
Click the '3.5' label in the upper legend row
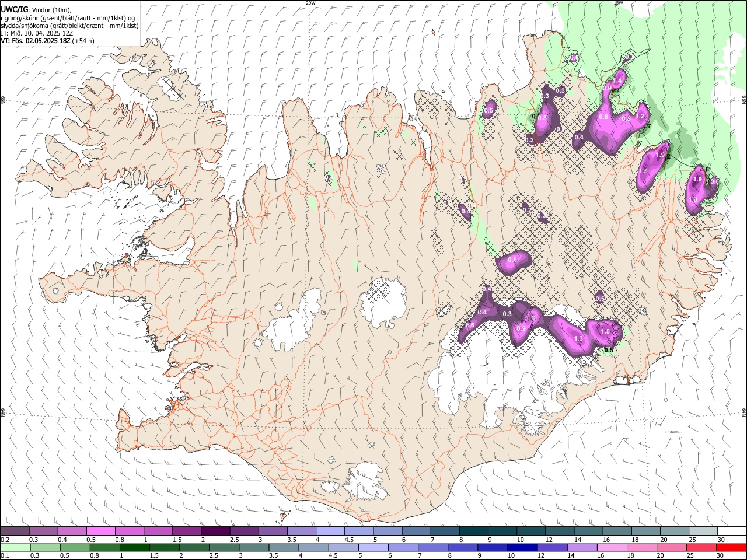pyautogui.click(x=291, y=540)
